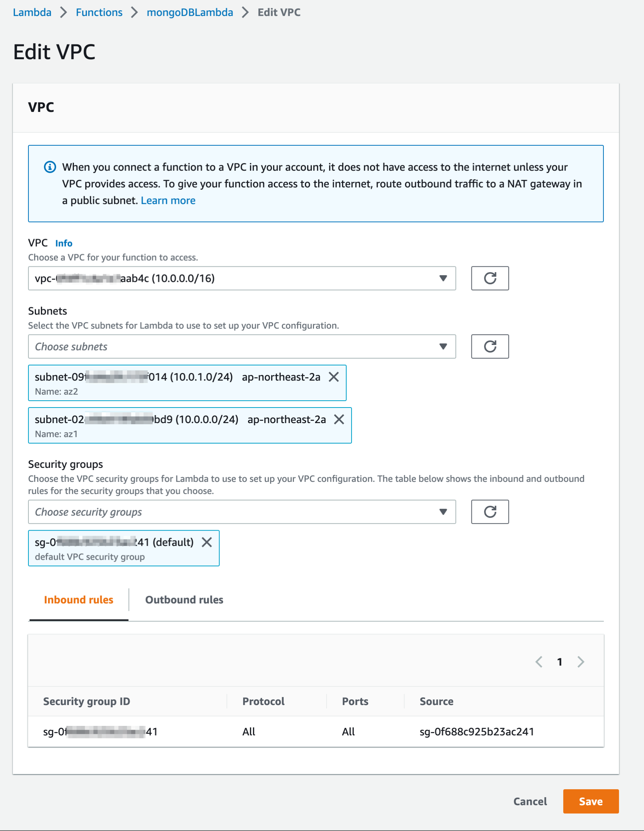Click the Info link next to VPC

(x=63, y=243)
